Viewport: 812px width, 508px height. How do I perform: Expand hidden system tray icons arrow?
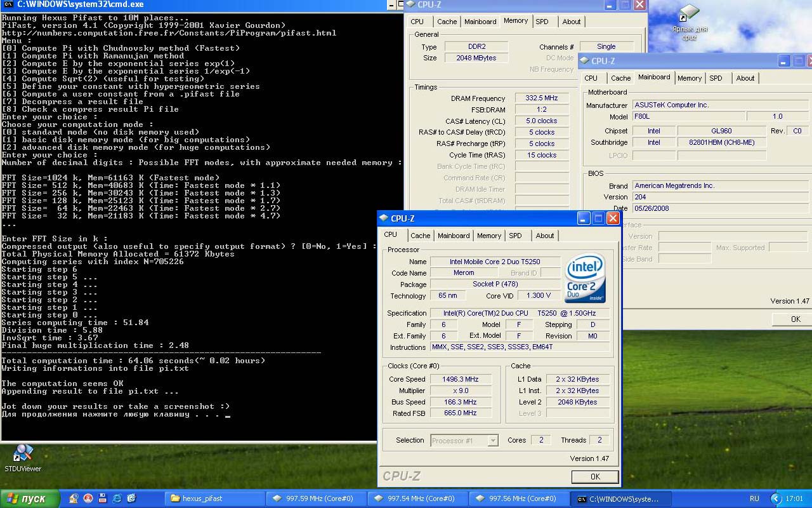[x=775, y=498]
